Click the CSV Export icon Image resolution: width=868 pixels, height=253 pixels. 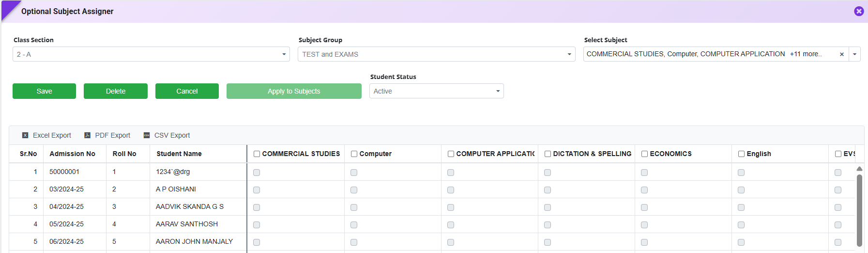point(147,135)
